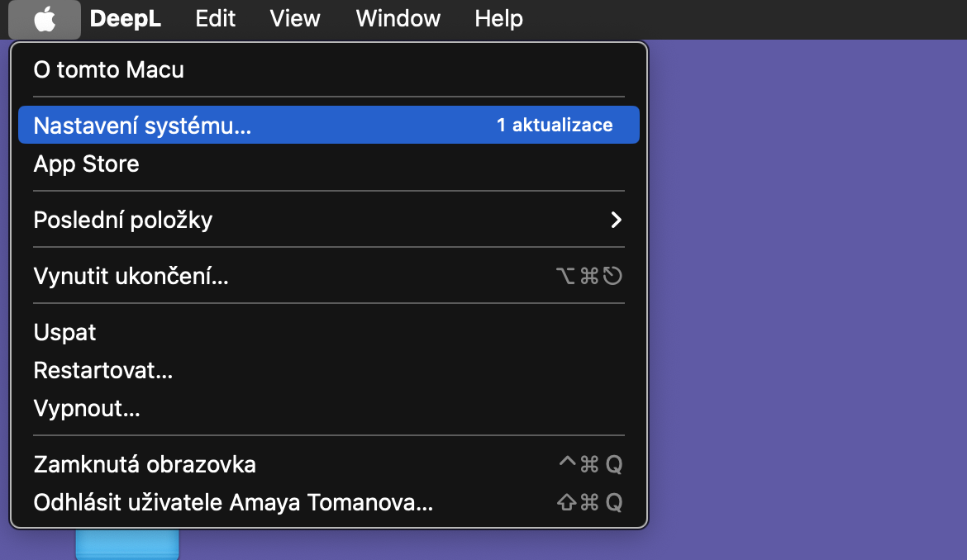Choose "Vynutit ukončení…" to force quit
This screenshot has height=560, width=967.
coord(131,276)
